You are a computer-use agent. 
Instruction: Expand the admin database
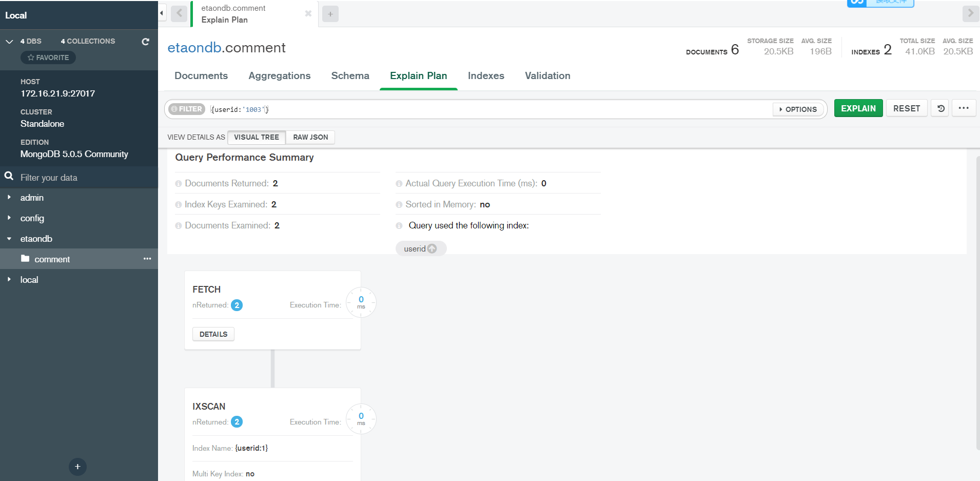click(9, 197)
